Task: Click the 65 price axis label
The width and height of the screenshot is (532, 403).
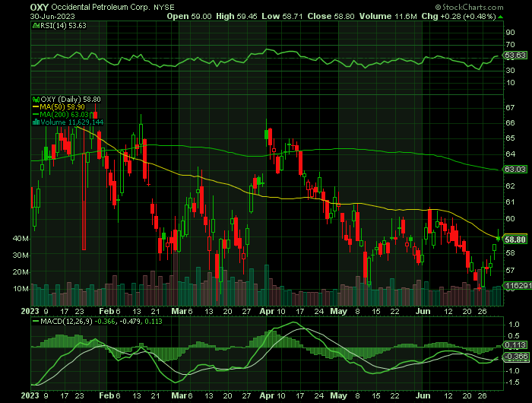Action: (x=510, y=138)
